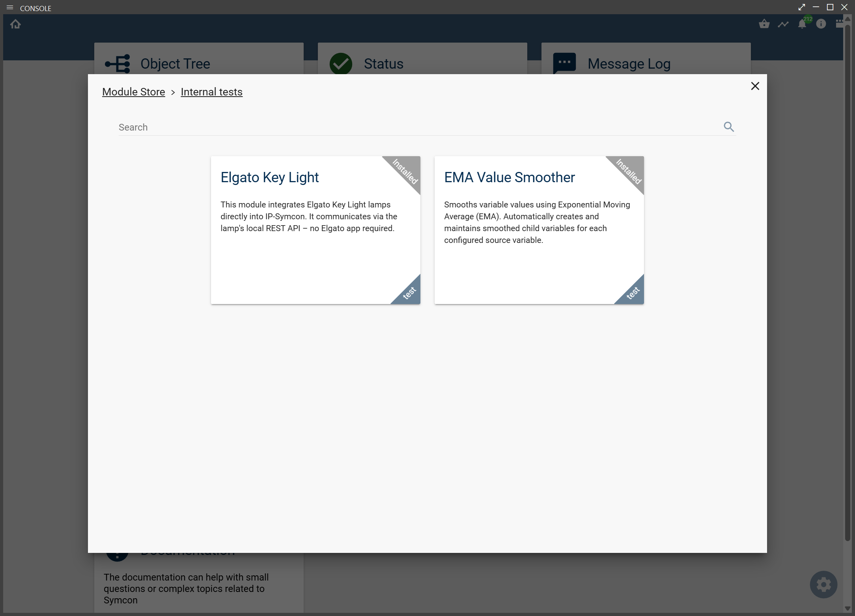The width and height of the screenshot is (855, 616).
Task: Click the vertical scrollbar up arrow
Action: coord(847,19)
